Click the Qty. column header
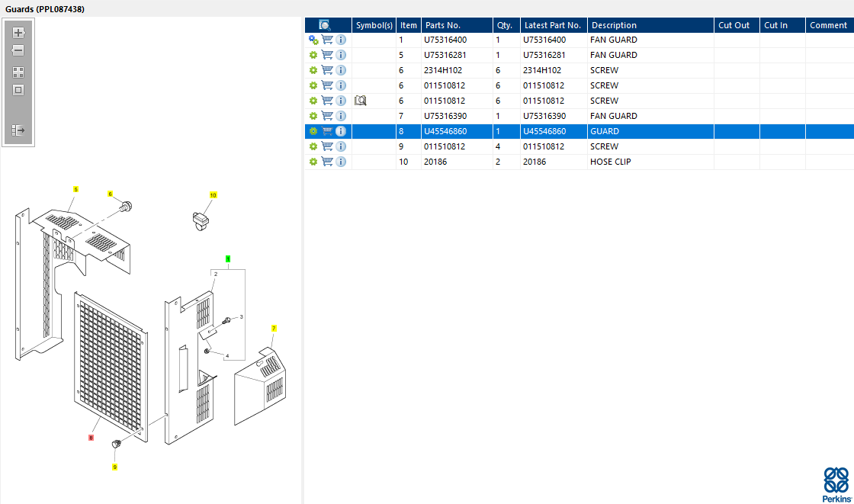 506,25
